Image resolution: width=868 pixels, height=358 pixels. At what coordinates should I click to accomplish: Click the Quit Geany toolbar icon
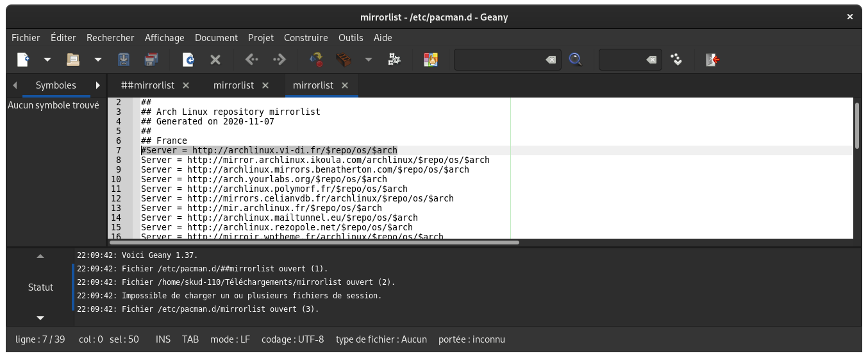[x=712, y=60]
